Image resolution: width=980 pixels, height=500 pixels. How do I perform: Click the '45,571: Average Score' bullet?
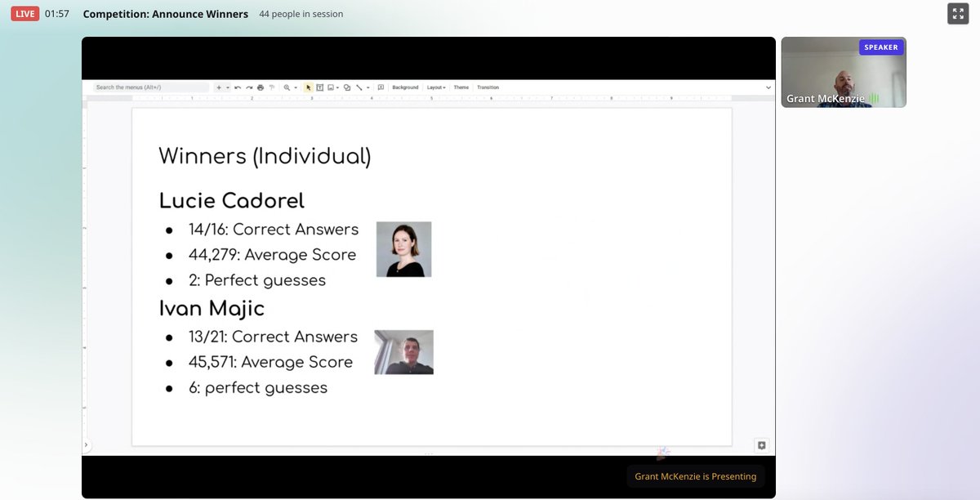coord(270,362)
